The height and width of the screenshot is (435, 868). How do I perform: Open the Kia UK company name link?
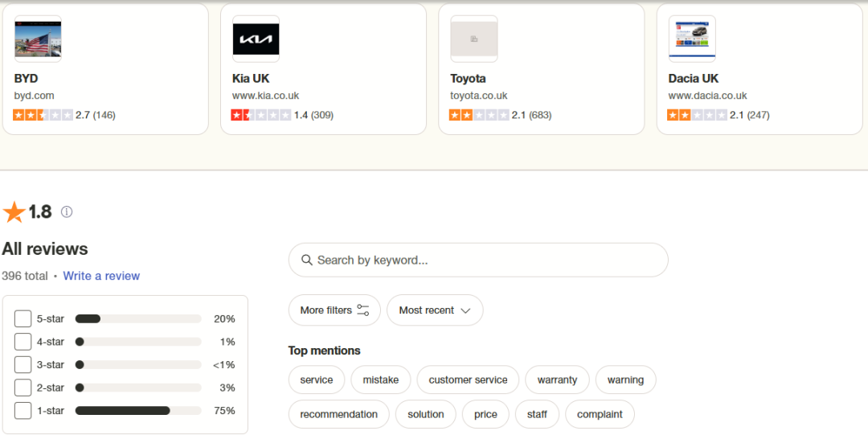coord(251,79)
